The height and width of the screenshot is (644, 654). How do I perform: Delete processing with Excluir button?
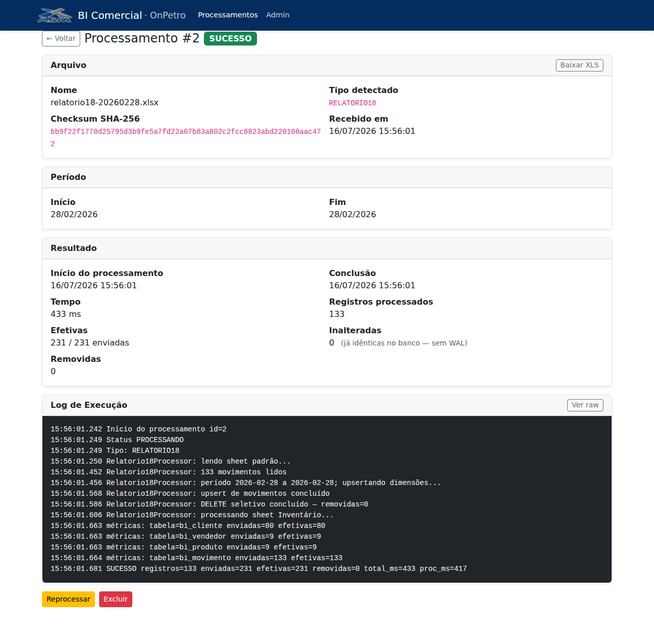coord(115,599)
